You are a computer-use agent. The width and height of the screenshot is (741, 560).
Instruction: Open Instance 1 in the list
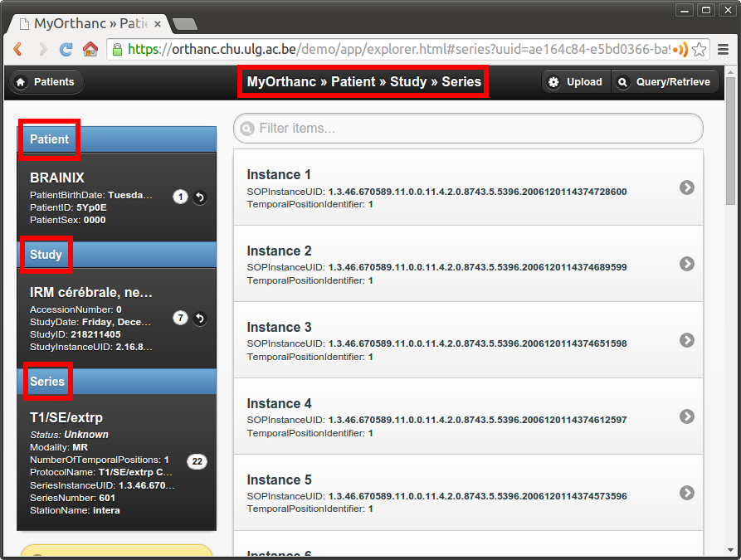(468, 187)
